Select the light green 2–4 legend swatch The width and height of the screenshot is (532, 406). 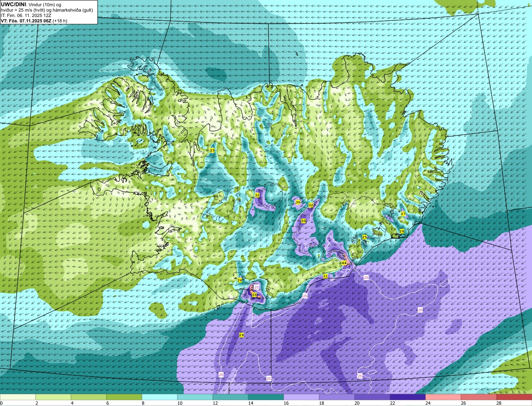[53, 397]
